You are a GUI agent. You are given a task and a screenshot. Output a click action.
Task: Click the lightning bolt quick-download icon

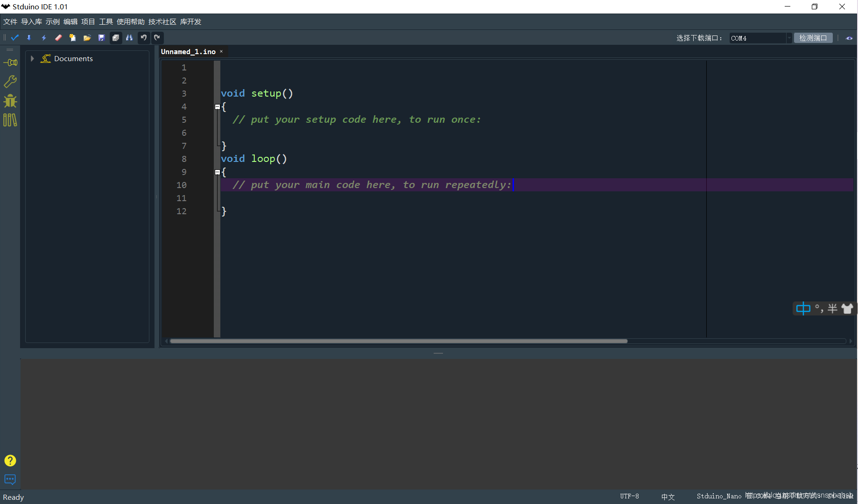click(x=44, y=38)
